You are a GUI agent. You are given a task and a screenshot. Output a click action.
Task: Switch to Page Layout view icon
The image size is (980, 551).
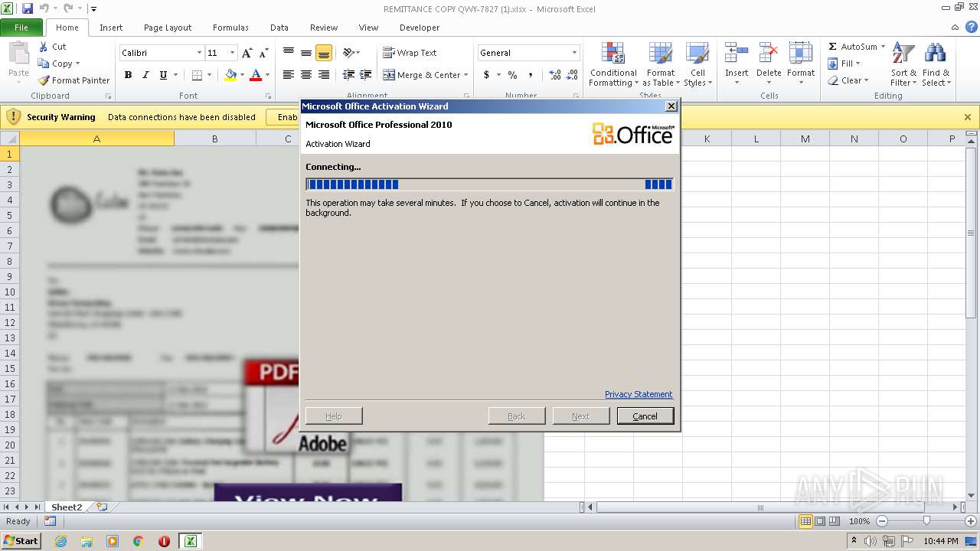(820, 521)
